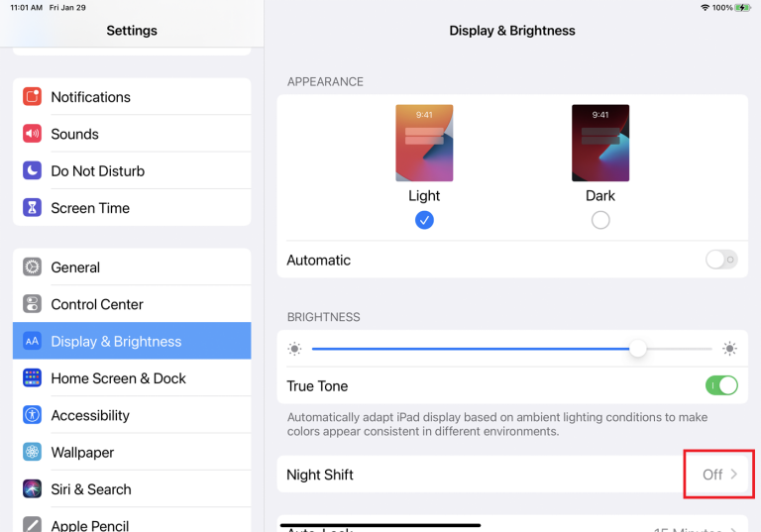Click the Screen Time hourglass icon
The image size is (761, 532).
[32, 208]
